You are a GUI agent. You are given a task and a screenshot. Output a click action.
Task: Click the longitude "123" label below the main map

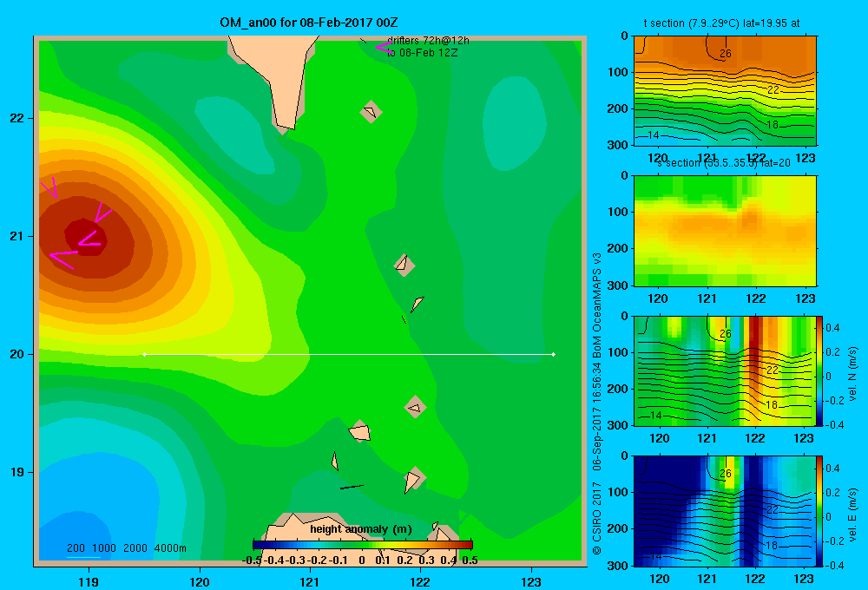pyautogui.click(x=531, y=581)
